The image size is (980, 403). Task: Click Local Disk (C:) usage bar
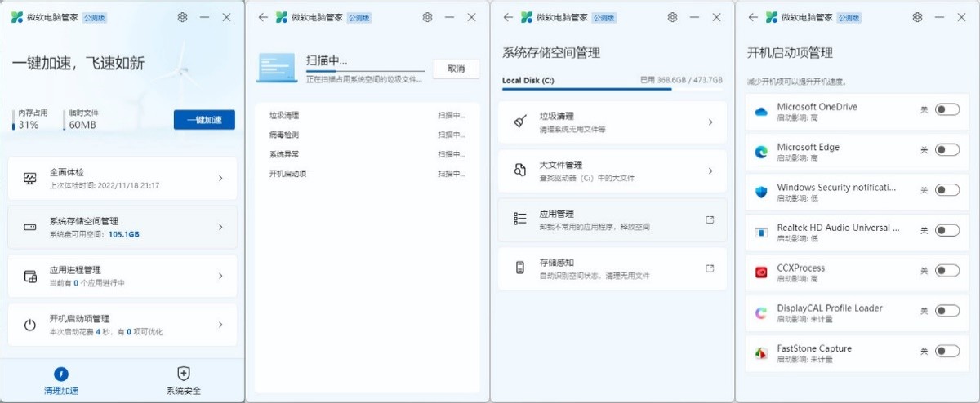612,88
